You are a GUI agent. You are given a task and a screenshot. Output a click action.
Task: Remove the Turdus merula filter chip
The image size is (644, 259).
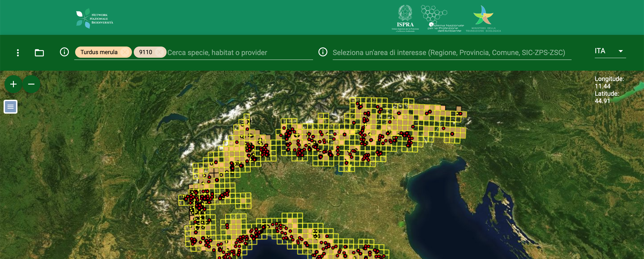[125, 52]
